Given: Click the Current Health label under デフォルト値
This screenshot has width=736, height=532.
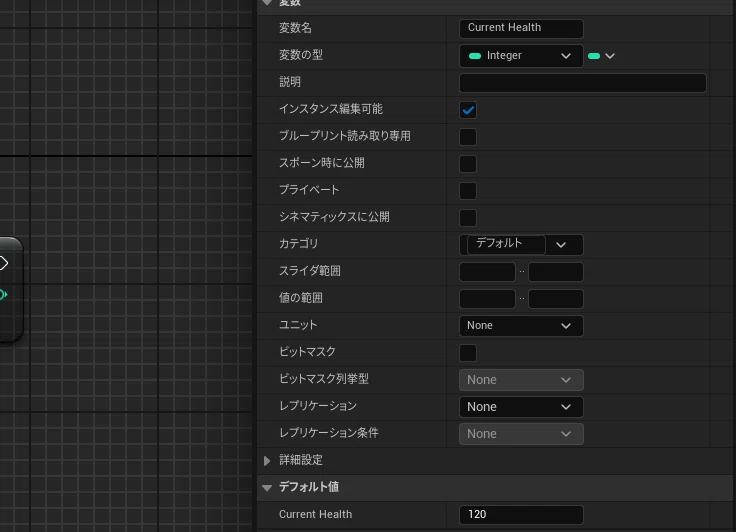Looking at the screenshot, I should click(x=315, y=514).
